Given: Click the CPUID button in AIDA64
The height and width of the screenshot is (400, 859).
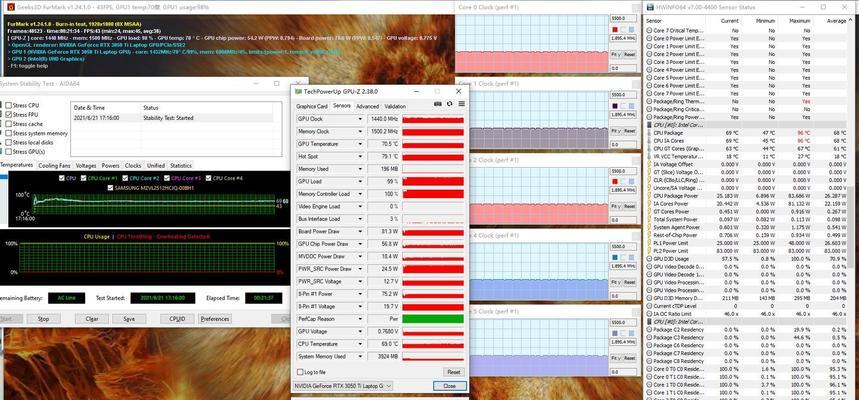Looking at the screenshot, I should coord(177,318).
